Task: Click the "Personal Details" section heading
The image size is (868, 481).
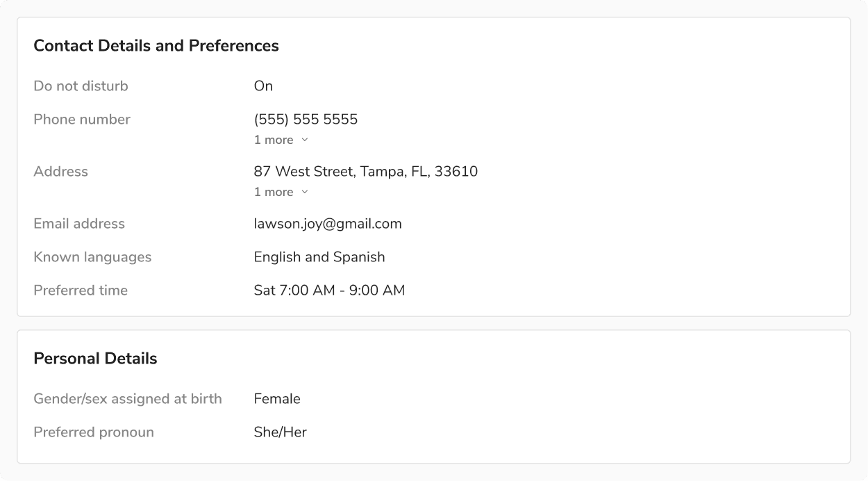Action: click(x=95, y=359)
